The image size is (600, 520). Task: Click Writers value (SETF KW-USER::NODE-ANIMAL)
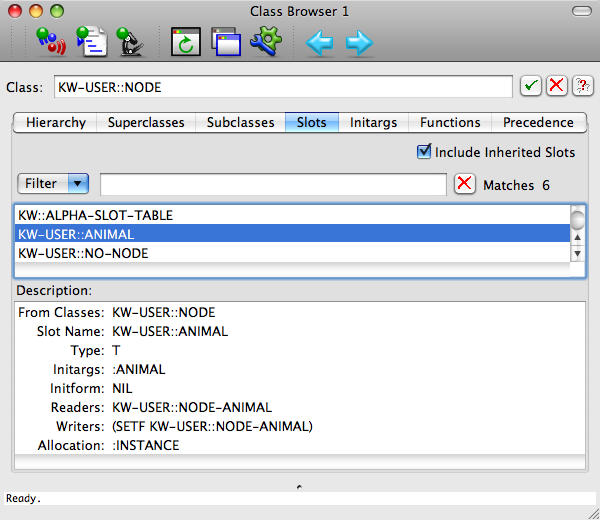click(212, 426)
